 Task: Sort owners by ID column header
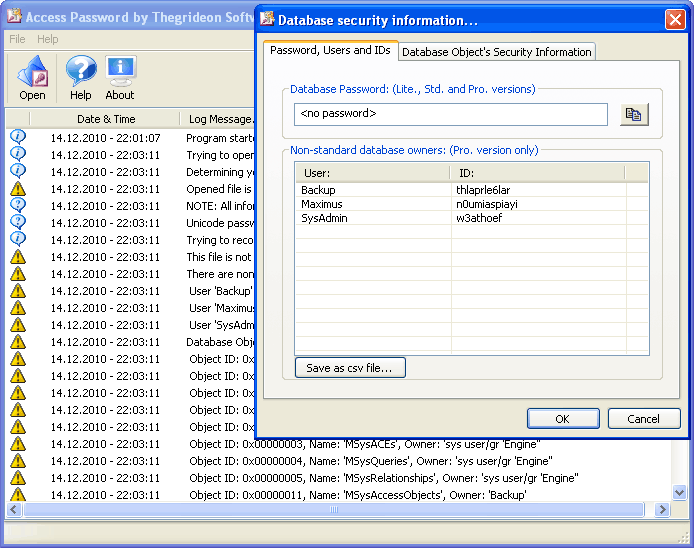537,173
